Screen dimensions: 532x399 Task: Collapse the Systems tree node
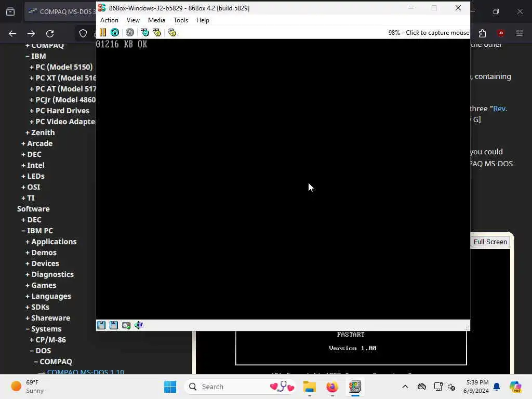point(44,329)
